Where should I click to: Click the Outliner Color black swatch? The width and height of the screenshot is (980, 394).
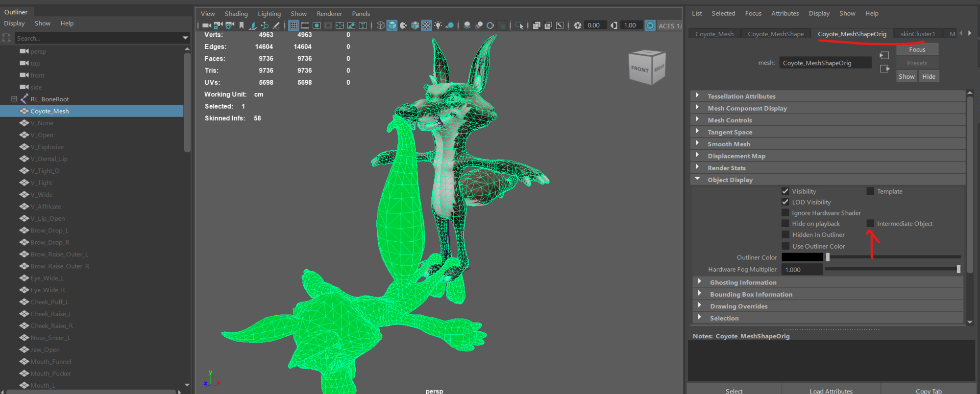802,257
